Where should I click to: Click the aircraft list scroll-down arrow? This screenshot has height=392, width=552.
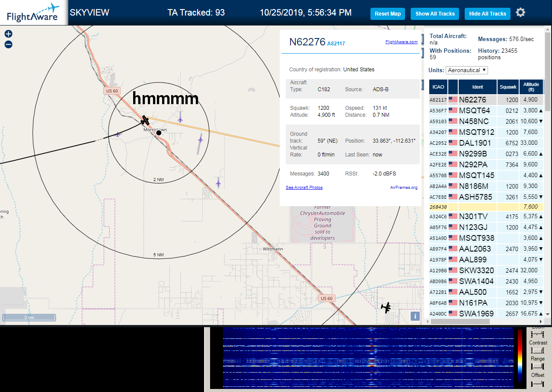click(x=547, y=314)
